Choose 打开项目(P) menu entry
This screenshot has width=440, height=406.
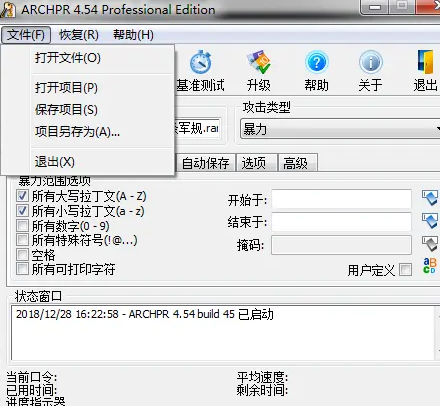(x=102, y=88)
